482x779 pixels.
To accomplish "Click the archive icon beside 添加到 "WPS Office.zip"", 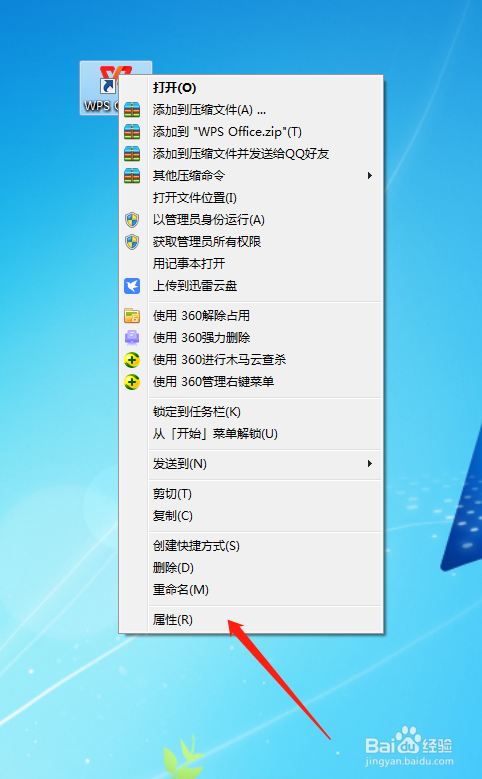I will pos(132,132).
